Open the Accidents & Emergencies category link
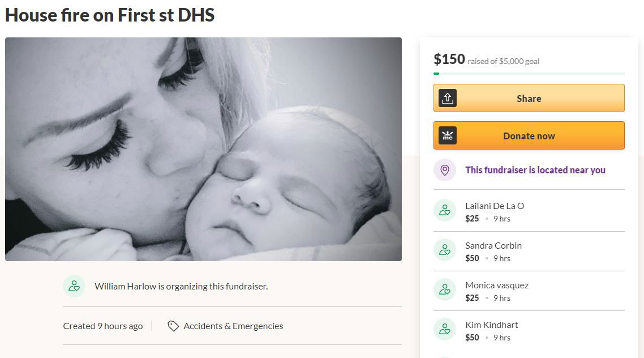The width and height of the screenshot is (644, 358). click(x=233, y=326)
